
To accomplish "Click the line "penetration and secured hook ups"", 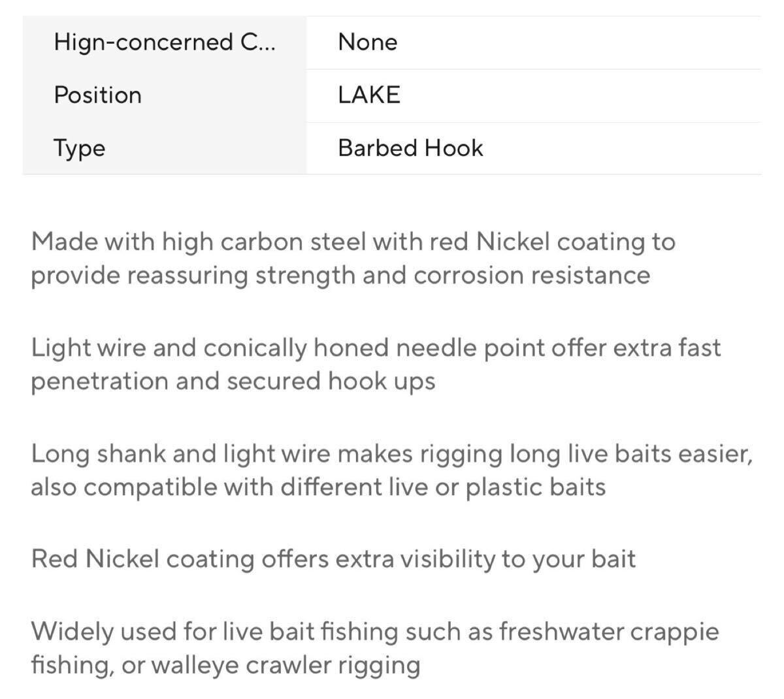I will click(x=233, y=381).
